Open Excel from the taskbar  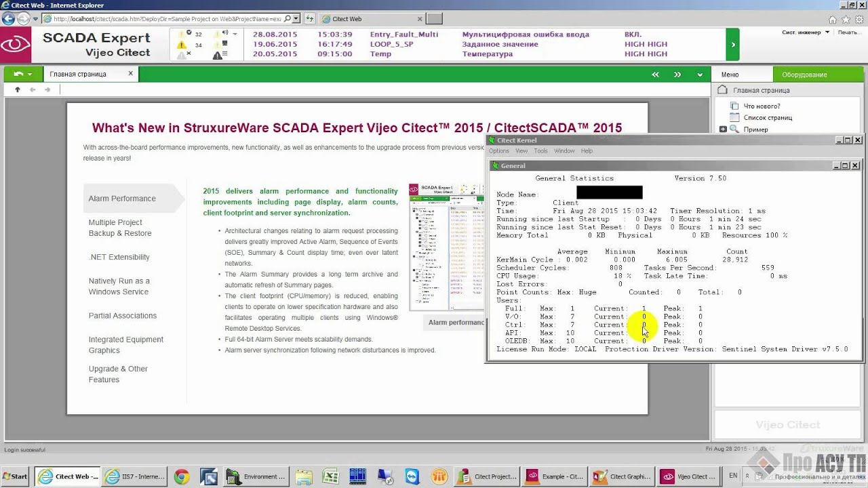(330, 476)
